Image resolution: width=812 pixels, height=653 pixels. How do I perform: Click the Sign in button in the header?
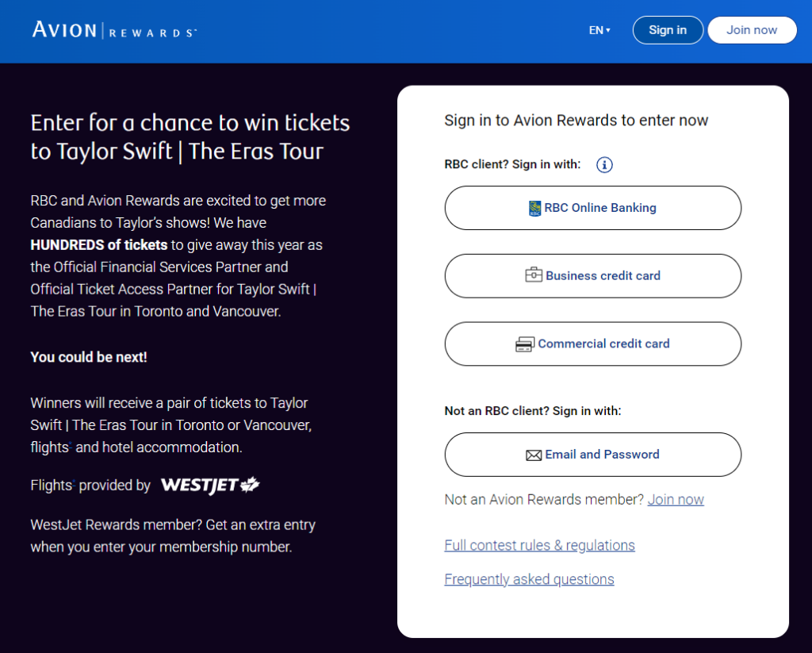668,29
